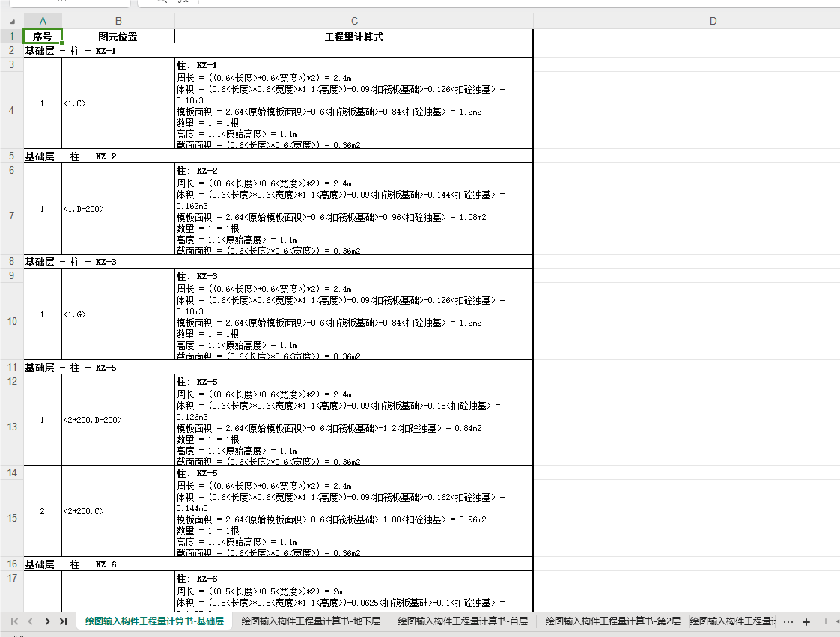The height and width of the screenshot is (637, 840).
Task: Select the 柱: KZ-3 calculation formula cell
Action: pos(354,314)
